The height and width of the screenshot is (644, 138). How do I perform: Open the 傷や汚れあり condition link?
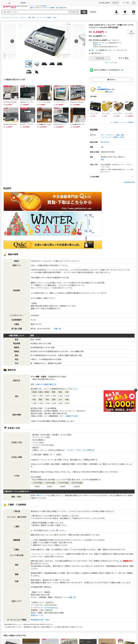click(105, 142)
